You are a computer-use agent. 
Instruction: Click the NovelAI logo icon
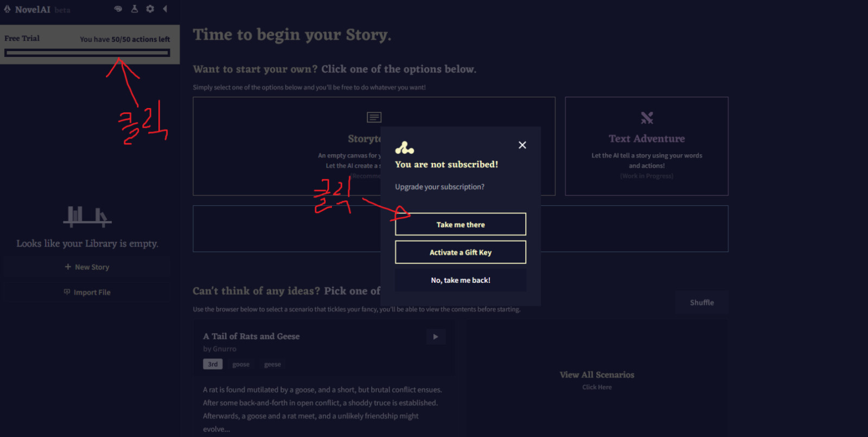[7, 9]
